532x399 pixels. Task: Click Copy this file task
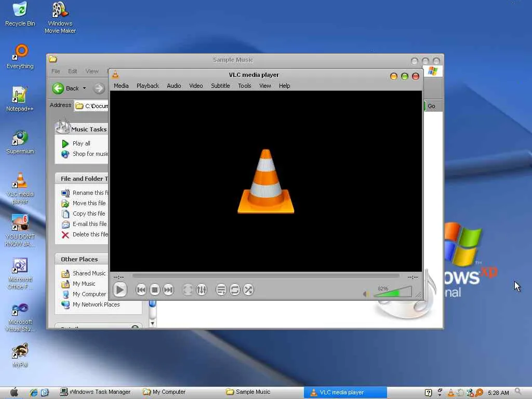click(x=83, y=214)
